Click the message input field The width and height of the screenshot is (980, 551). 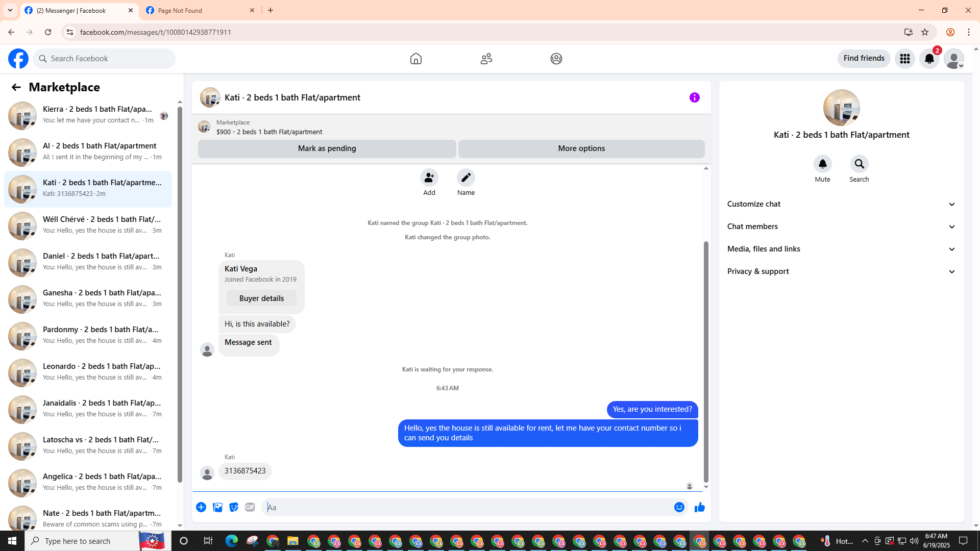coord(468,507)
